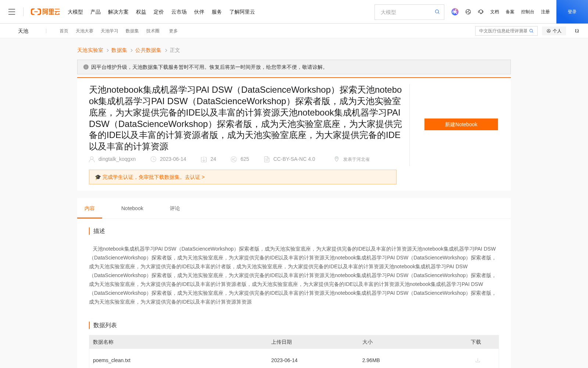Click the Tianchi search magnifier icon
588x368 pixels.
(531, 31)
